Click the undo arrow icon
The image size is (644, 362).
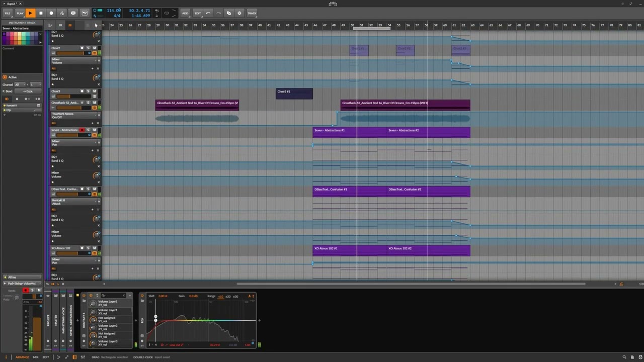(x=208, y=13)
